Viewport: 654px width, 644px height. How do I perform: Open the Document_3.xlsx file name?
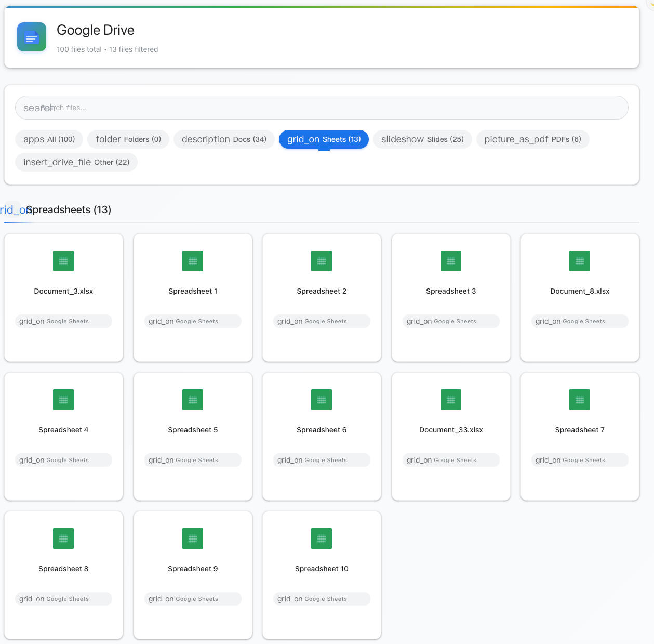coord(63,291)
